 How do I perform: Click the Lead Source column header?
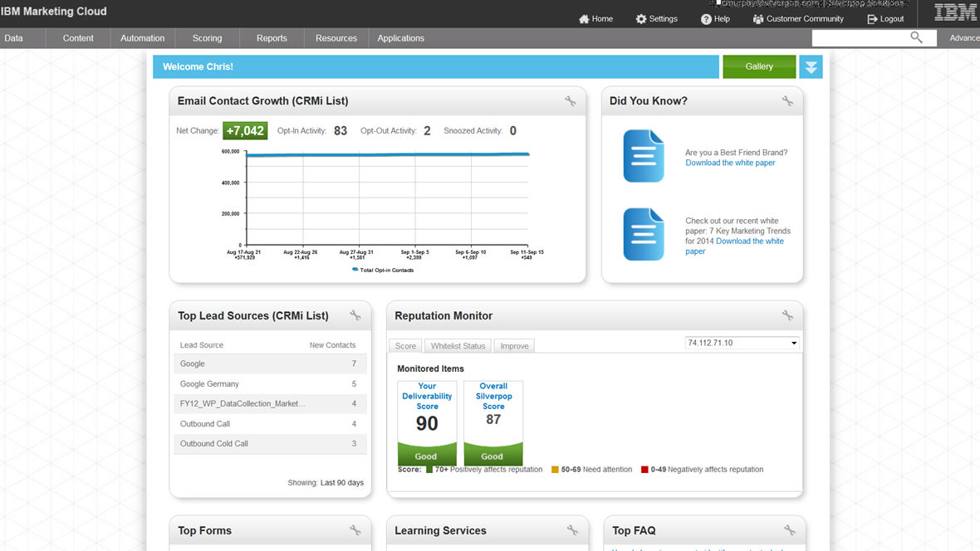coord(201,345)
